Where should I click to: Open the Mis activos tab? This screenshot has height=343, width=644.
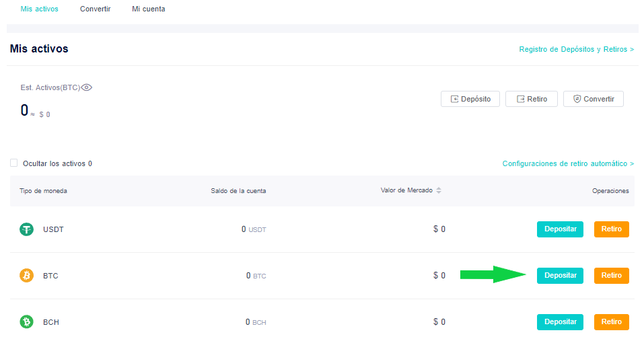(40, 9)
